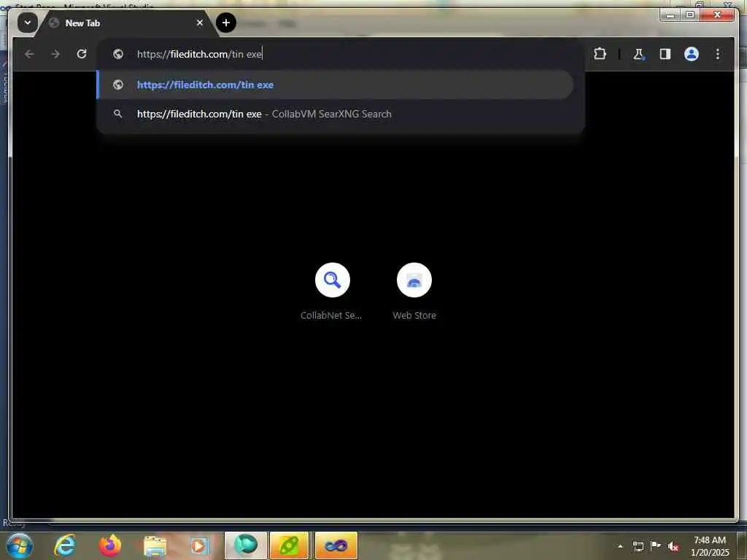Show hidden tray icons arrow
747x560 pixels.
[620, 546]
